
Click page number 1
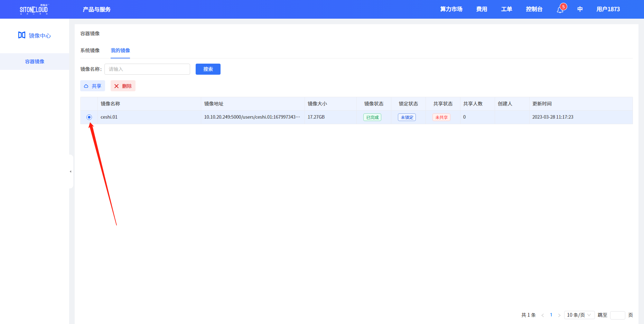coord(551,315)
